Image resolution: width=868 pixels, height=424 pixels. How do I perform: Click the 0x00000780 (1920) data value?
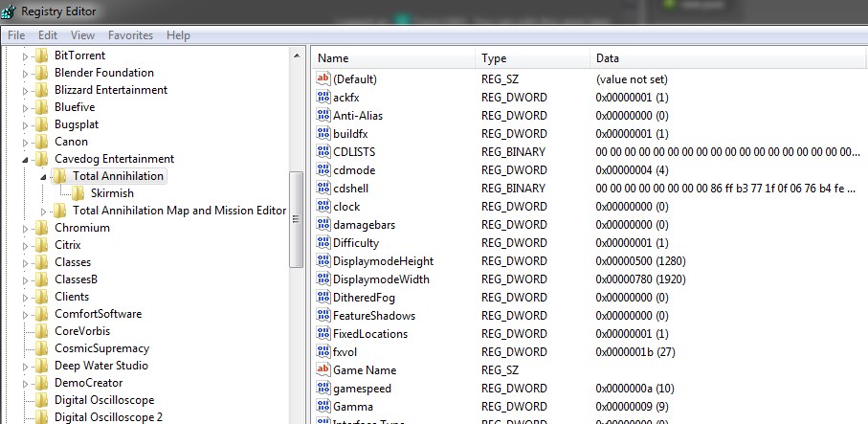640,279
